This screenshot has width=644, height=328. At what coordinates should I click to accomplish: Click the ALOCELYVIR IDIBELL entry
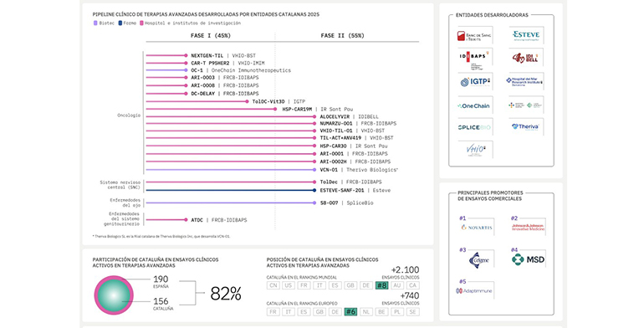[x=350, y=117]
